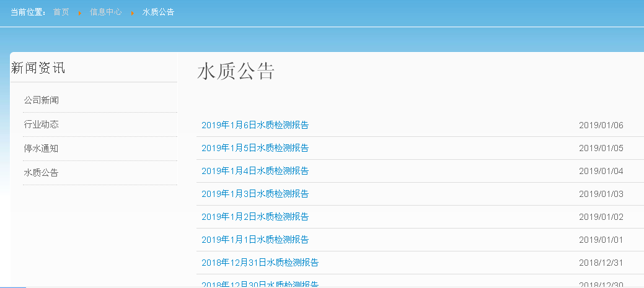Click the 首页 breadcrumb link
The width and height of the screenshot is (644, 288).
[61, 12]
